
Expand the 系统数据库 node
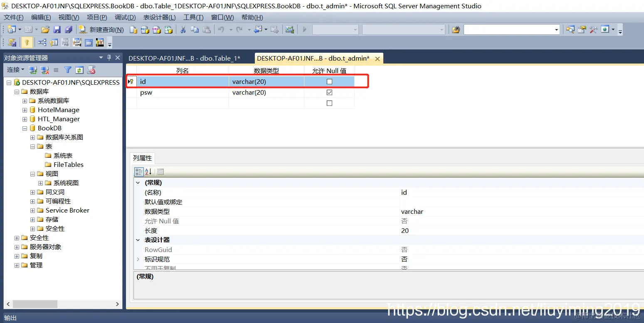(x=25, y=101)
